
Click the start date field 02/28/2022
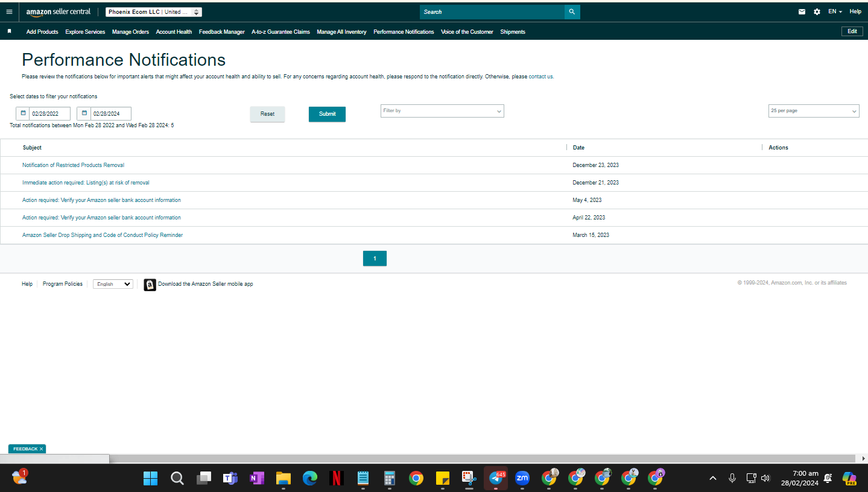[x=50, y=113]
